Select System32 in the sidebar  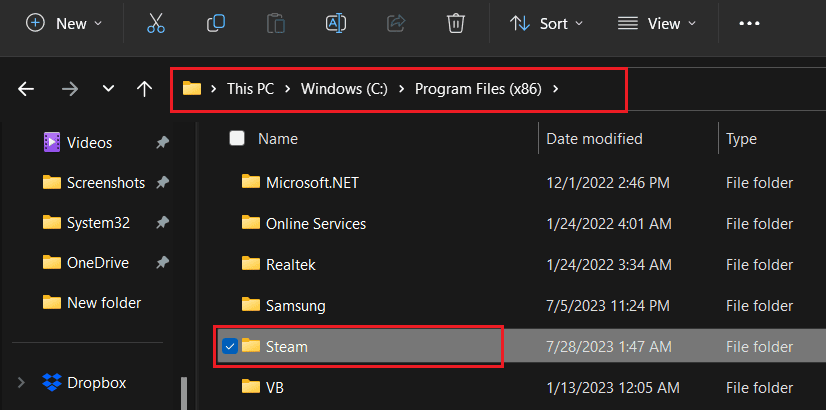(x=99, y=223)
